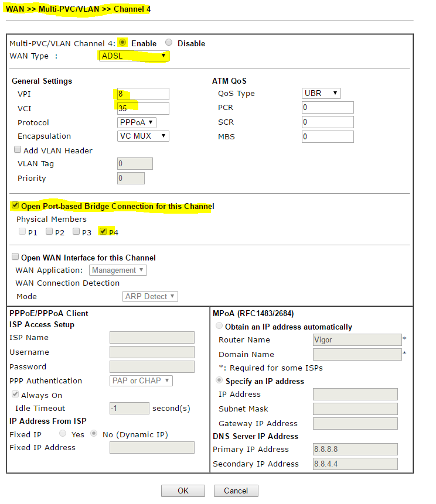Uncheck Open Port-based Bridge Connection checkbox
The image size is (436, 504).
(x=15, y=205)
